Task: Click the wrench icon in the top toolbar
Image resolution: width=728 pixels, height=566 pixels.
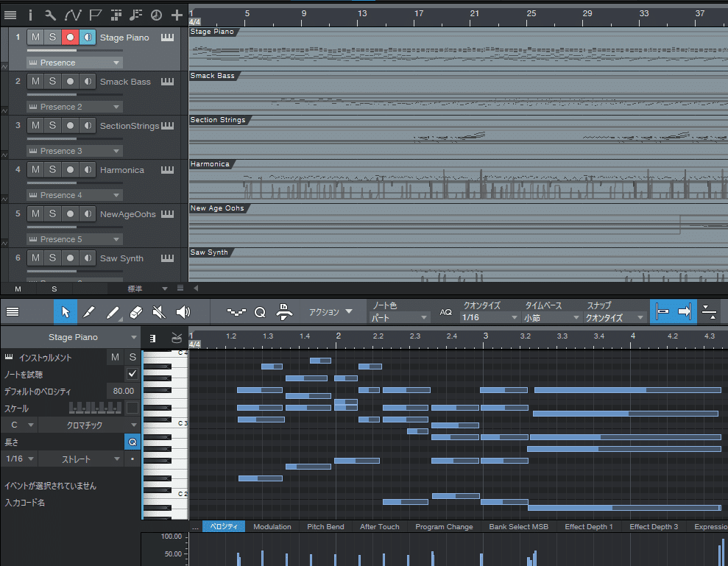Action: point(50,14)
